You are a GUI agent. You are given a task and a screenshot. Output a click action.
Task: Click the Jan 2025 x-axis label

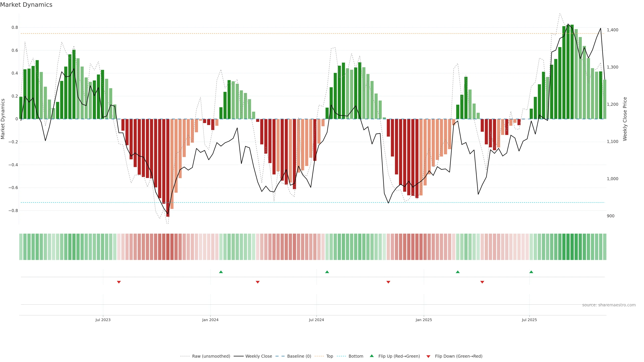point(424,320)
